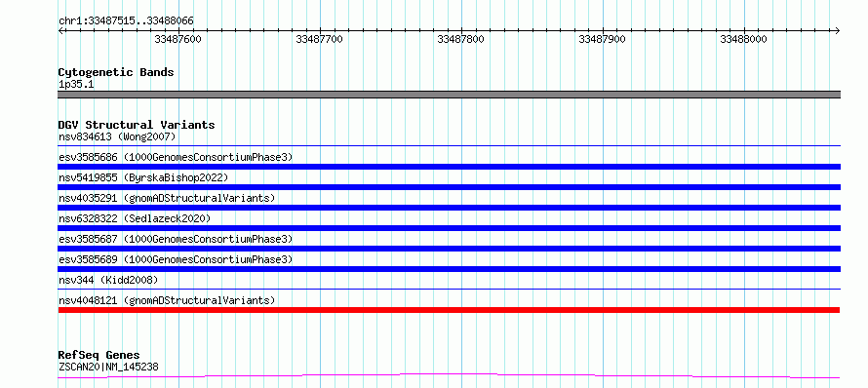This screenshot has height=388, width=868.
Task: Click the DGV Structural Variants track title
Action: click(137, 125)
